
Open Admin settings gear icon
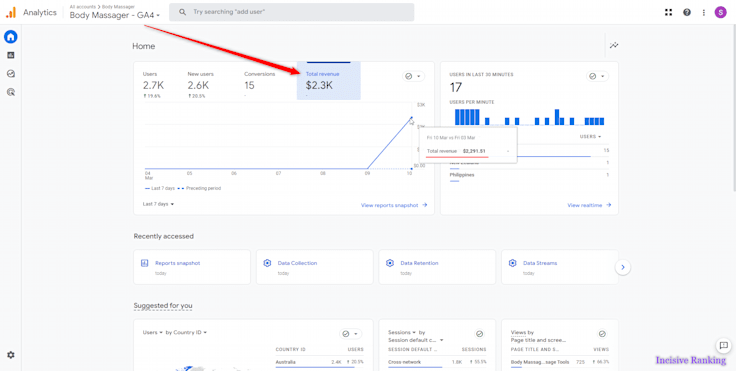[x=11, y=355]
